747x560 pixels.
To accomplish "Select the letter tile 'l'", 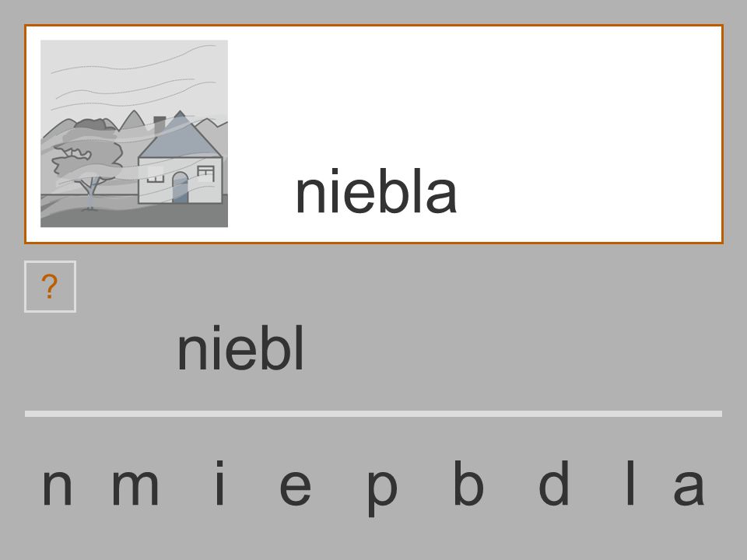I will click(x=630, y=483).
